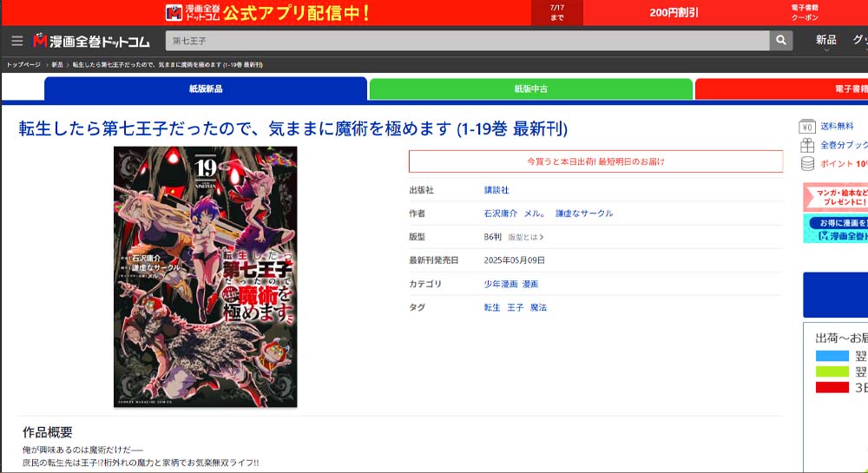
Task: Click the 送料無料 text link
Action: tap(837, 127)
